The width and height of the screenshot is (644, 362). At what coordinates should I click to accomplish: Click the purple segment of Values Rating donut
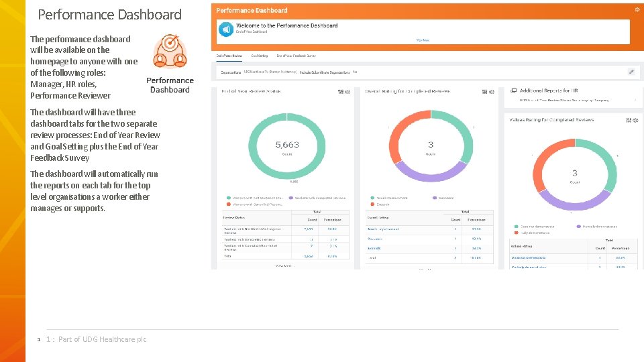point(575,200)
